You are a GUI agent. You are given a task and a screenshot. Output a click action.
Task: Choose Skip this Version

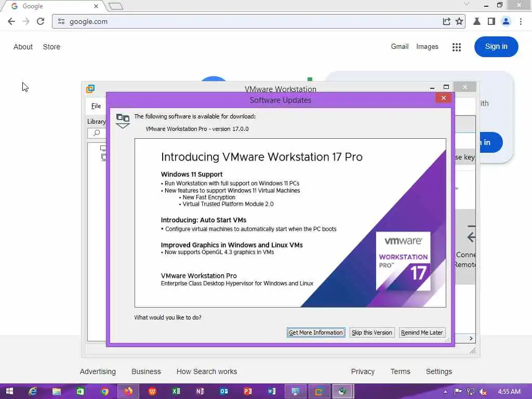click(372, 332)
